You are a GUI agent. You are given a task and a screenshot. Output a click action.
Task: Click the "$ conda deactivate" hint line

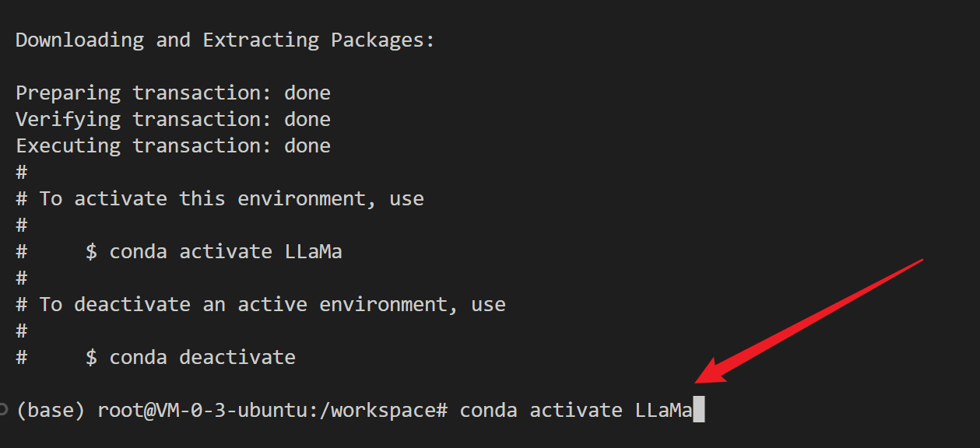coord(190,358)
